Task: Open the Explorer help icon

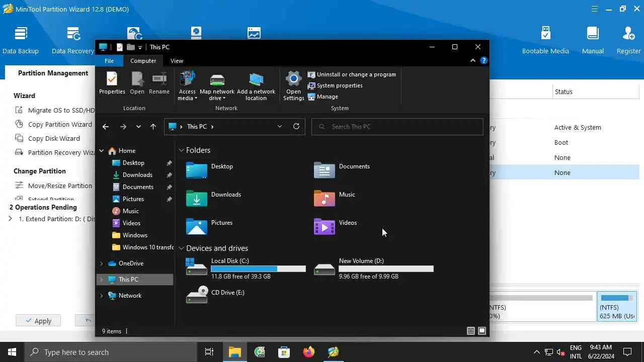Action: (484, 60)
